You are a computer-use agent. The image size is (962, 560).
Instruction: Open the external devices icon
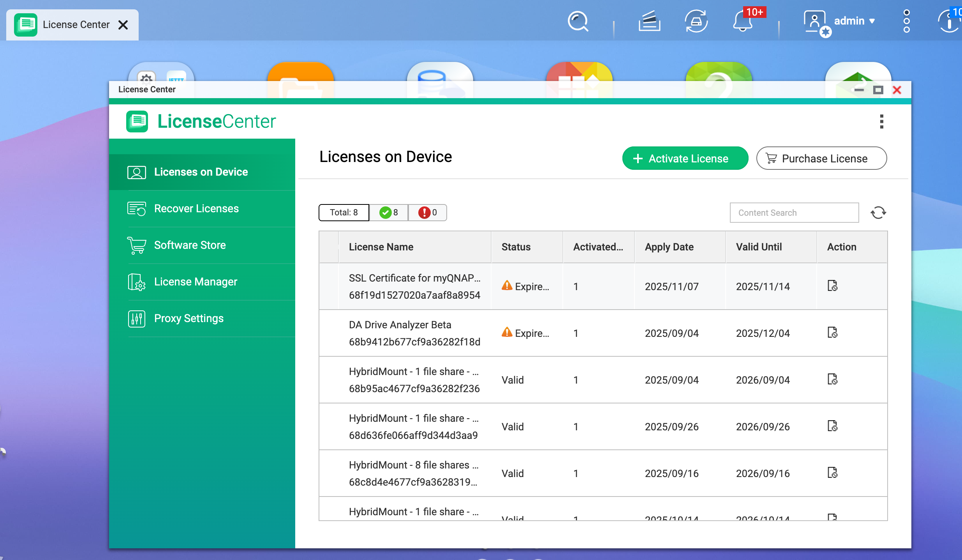(x=696, y=21)
